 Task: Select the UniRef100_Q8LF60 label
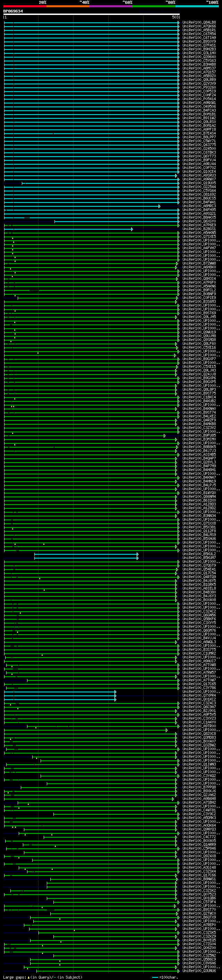199,344
